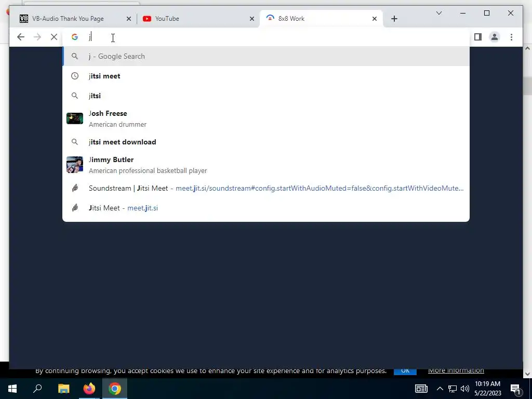Switch to the YouTube tab
532x399 pixels.
(x=198, y=19)
